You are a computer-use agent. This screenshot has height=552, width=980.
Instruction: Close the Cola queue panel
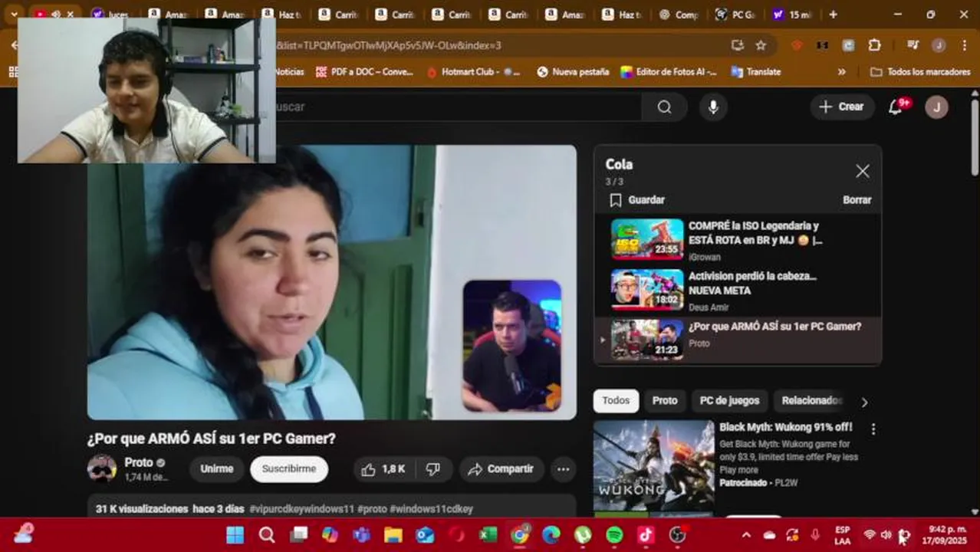tap(863, 171)
